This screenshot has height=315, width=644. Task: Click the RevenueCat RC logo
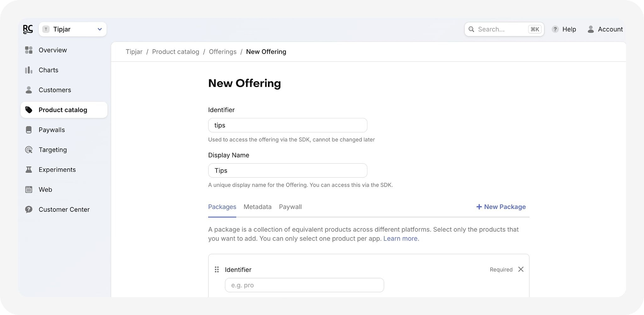click(x=28, y=29)
